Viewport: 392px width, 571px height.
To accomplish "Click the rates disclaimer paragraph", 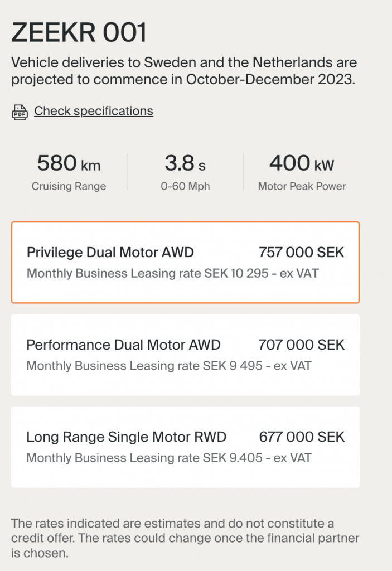I will click(185, 539).
